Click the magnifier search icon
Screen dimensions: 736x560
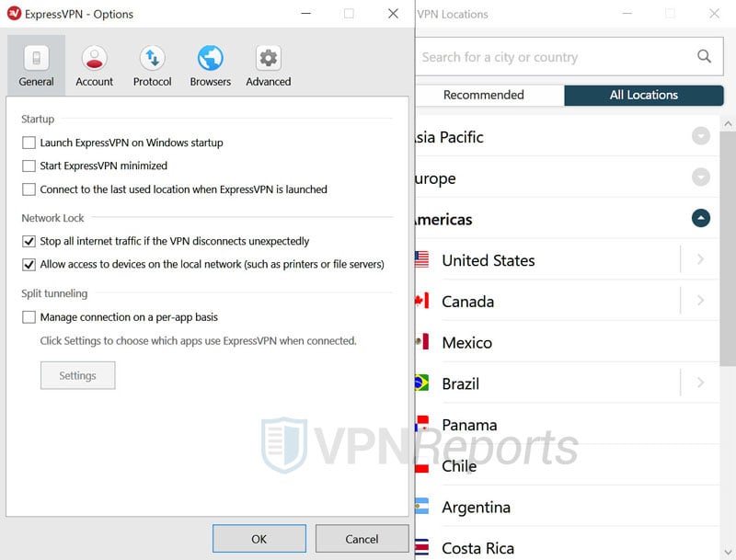704,56
